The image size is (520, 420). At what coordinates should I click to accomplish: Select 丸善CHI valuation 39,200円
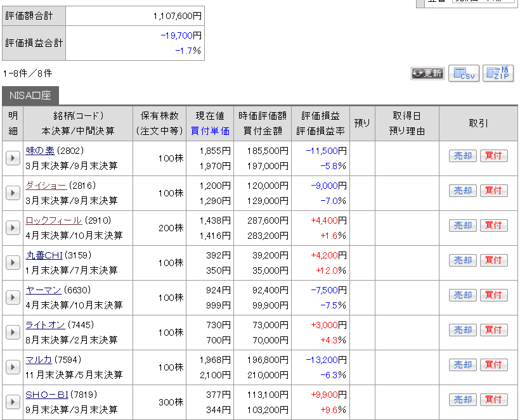tap(270, 255)
